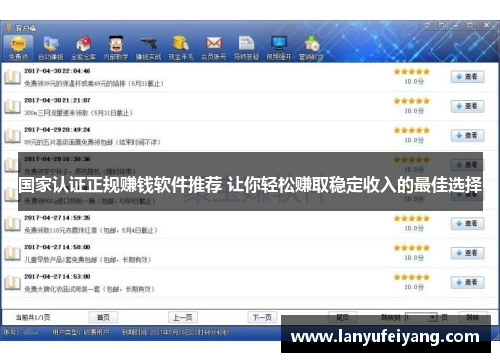
Task: Select the timestamp 2017-04-27 14:58:00
Action: click(57, 247)
